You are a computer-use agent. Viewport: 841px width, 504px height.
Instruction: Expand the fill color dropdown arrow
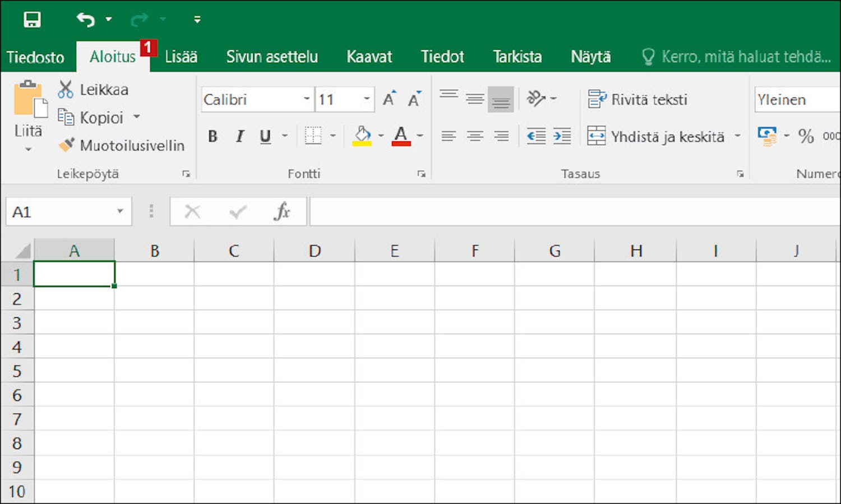(381, 136)
